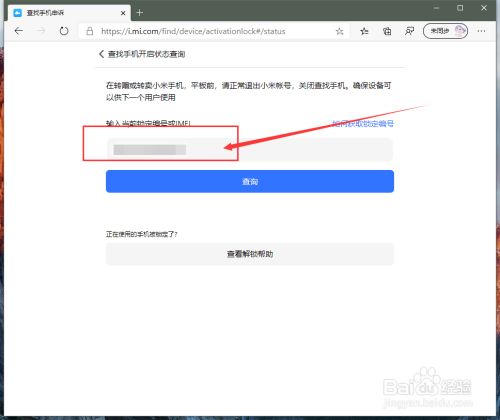
Task: Click the disabled forward arrow
Action: [x=41, y=31]
